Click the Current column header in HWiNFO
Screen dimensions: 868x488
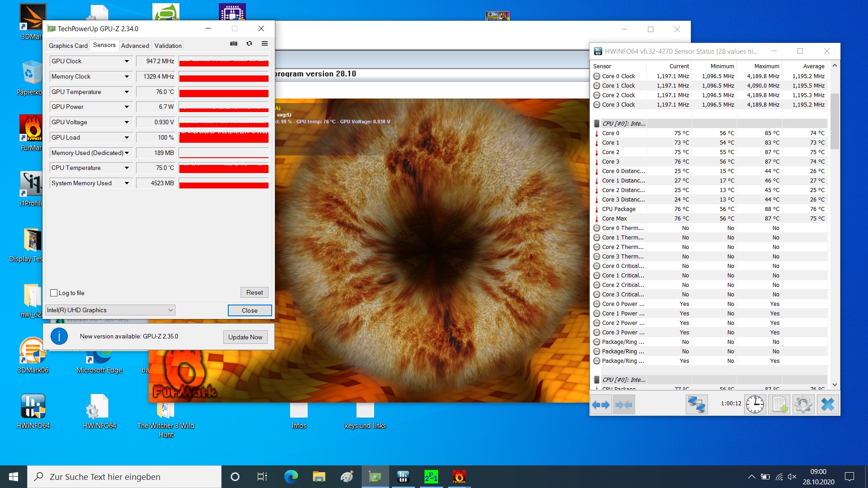tap(669, 66)
